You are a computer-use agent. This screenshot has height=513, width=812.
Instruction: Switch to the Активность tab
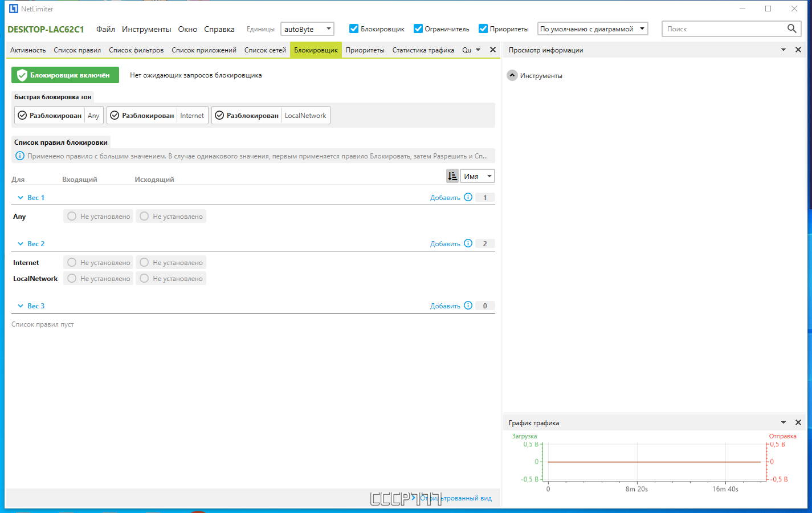27,50
